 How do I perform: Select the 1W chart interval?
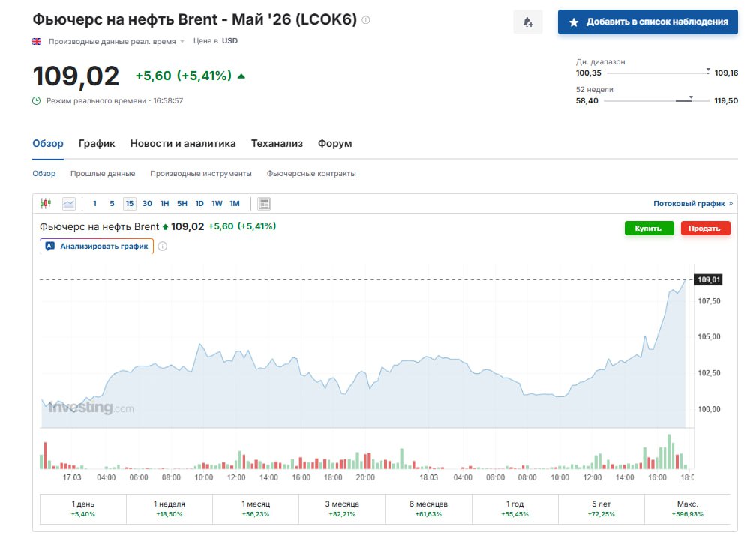click(217, 203)
